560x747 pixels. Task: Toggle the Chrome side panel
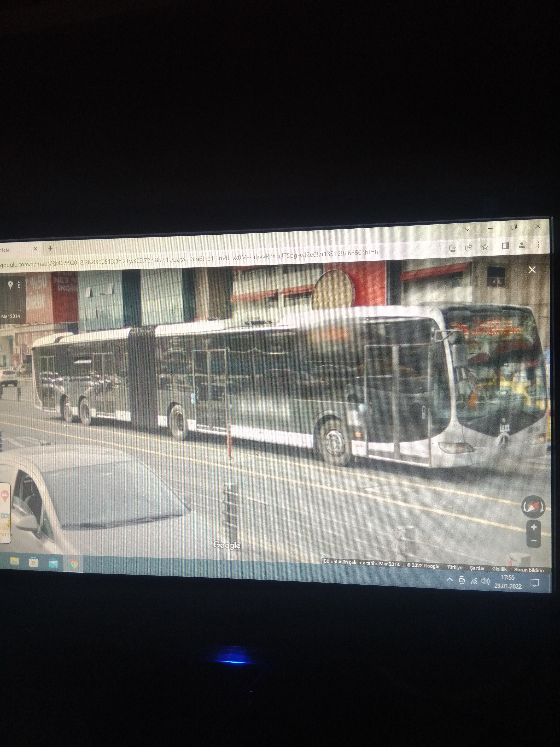505,246
